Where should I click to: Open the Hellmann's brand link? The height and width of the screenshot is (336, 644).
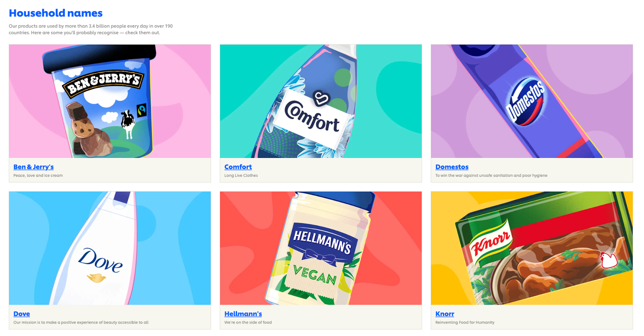(243, 314)
